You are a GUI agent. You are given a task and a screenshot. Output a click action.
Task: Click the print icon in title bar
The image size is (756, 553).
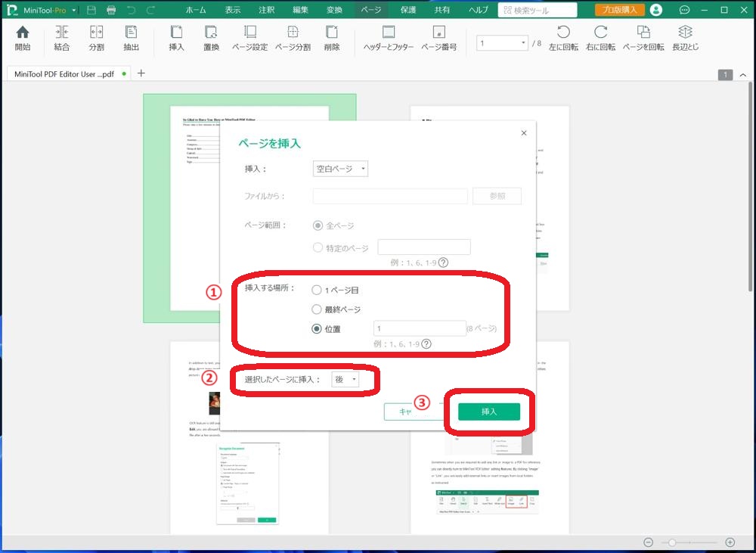point(111,10)
